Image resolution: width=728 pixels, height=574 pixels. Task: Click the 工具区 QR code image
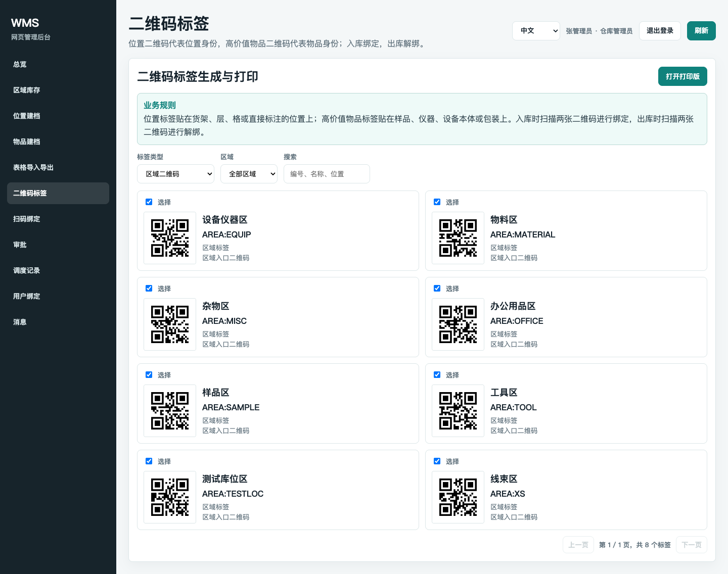(458, 411)
